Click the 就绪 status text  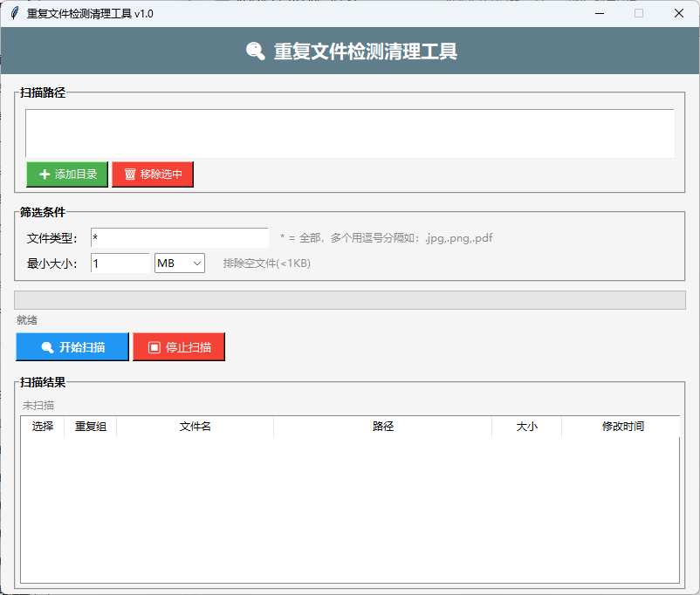coord(27,320)
